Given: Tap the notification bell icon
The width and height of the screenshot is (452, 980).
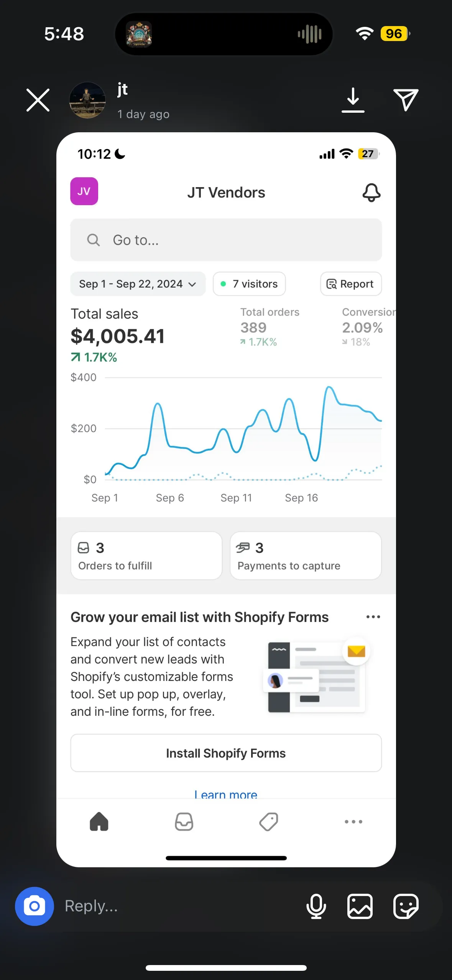Looking at the screenshot, I should (x=371, y=192).
